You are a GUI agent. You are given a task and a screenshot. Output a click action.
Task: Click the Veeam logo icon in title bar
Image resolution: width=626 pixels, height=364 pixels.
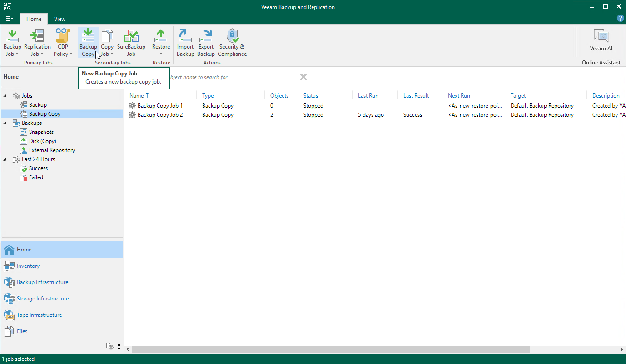point(8,7)
